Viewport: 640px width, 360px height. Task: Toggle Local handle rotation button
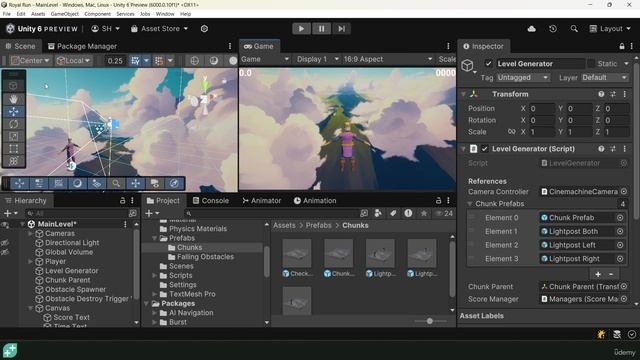(73, 61)
